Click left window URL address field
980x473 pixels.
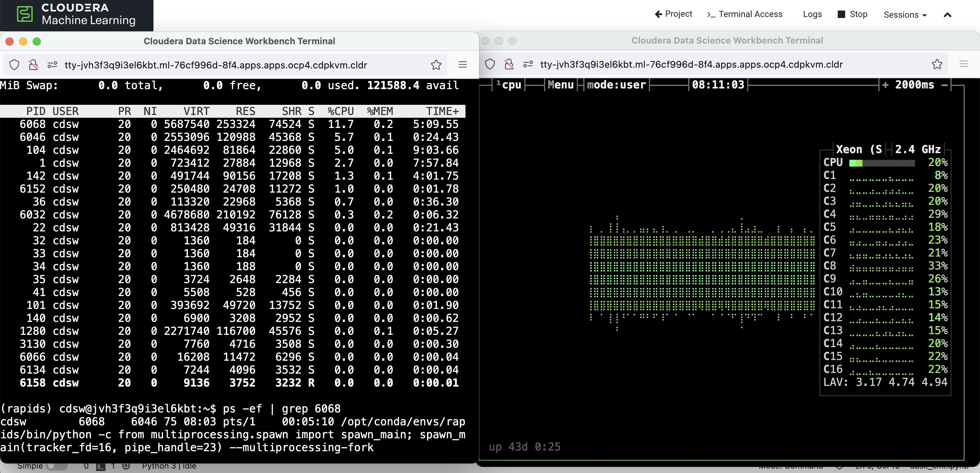pos(216,65)
